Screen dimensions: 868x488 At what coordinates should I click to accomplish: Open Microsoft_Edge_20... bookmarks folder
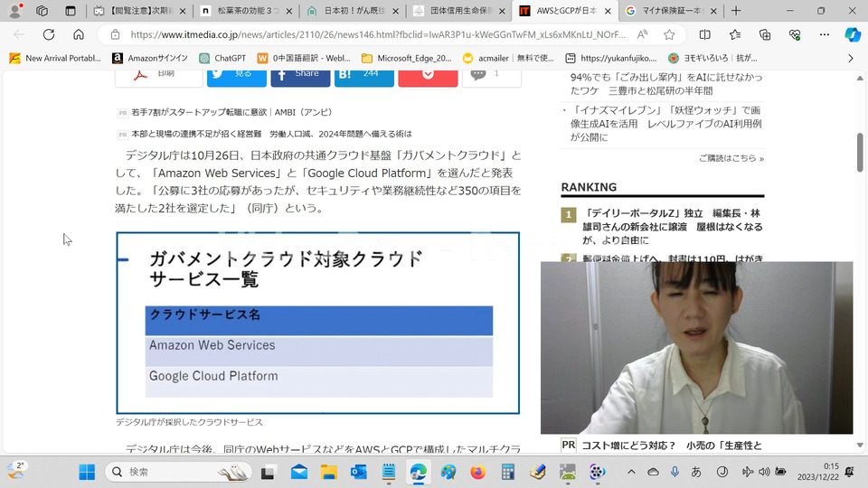pyautogui.click(x=407, y=58)
